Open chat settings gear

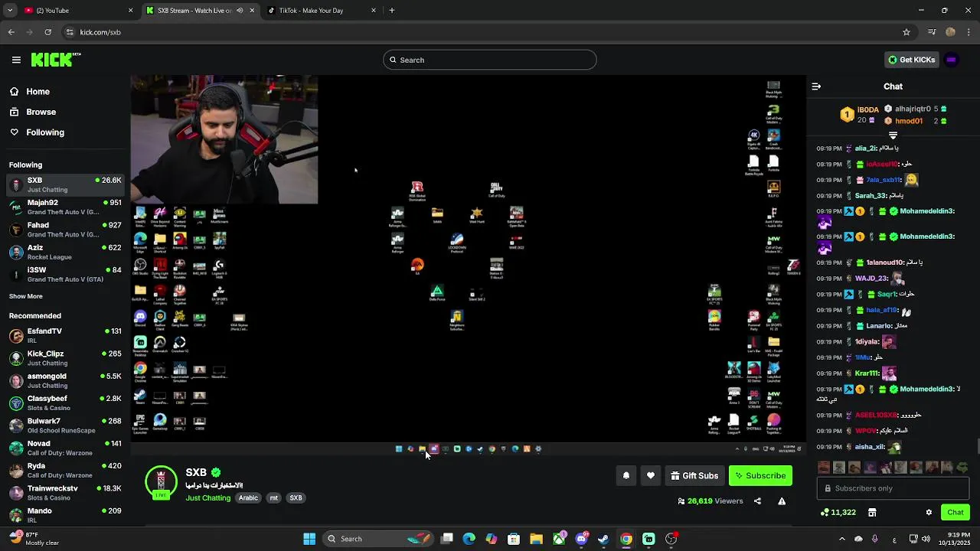pos(929,513)
